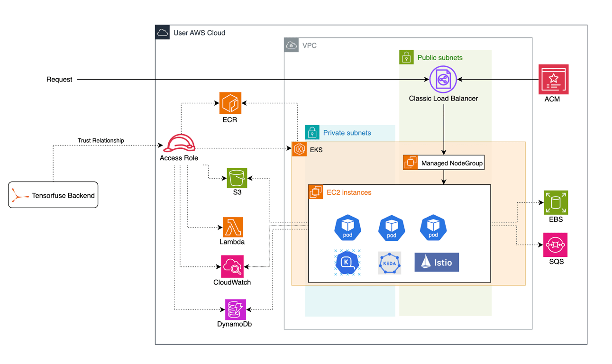Click the pod icon above the Istio logo
Viewport: 612px width, 364px height.
[x=433, y=227]
